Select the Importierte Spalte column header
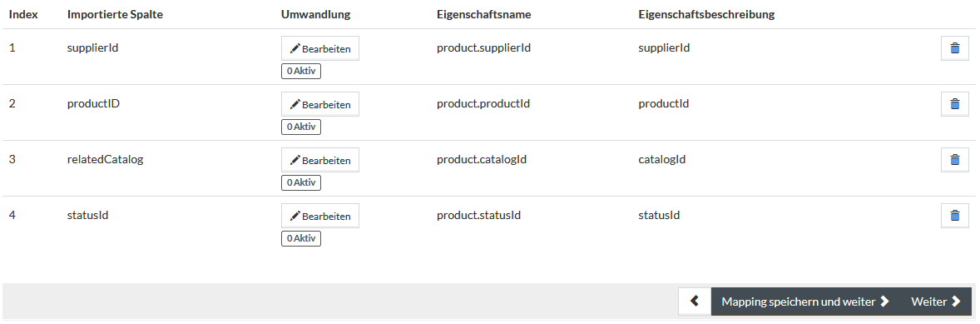Image resolution: width=980 pixels, height=324 pixels. point(115,14)
